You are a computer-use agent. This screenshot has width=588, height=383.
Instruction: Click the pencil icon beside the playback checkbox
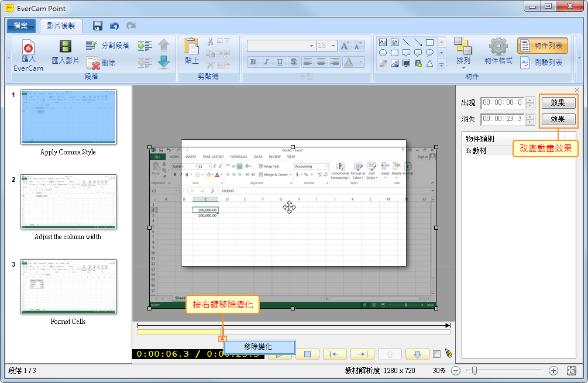(x=449, y=353)
